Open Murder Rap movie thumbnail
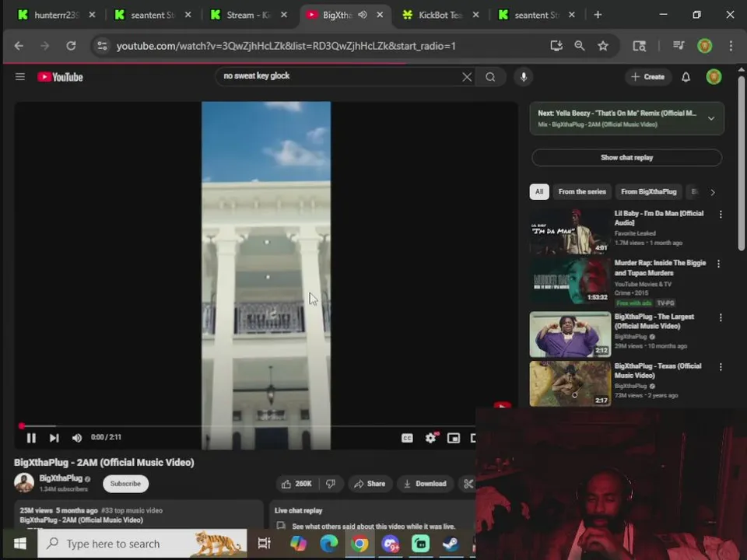Viewport: 747px width, 560px height. tap(570, 281)
